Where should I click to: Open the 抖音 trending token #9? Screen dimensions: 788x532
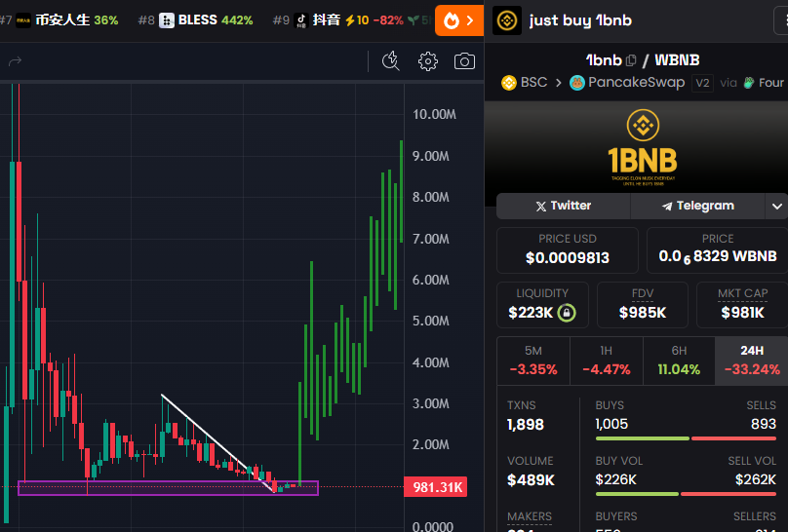[337, 20]
